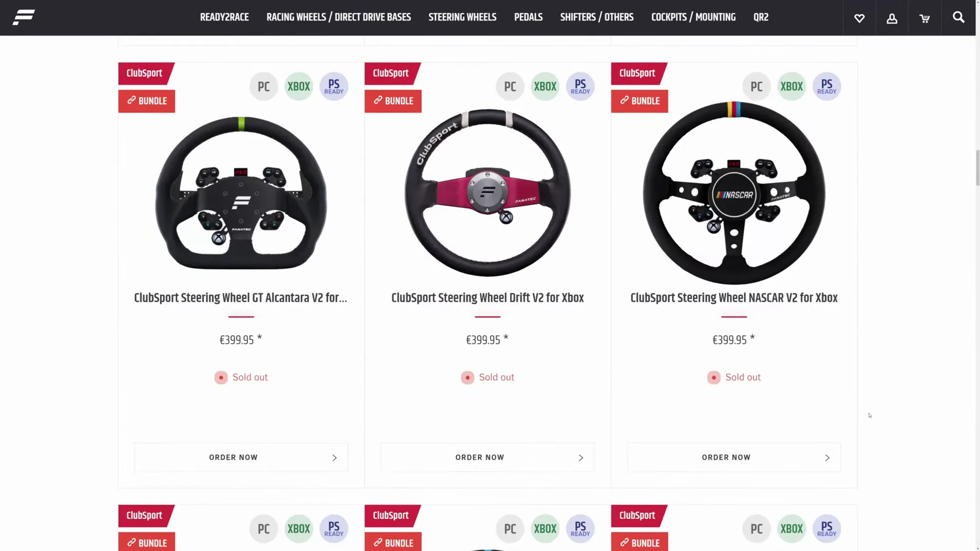Click €399.95 price on Drift V2 card

[487, 340]
